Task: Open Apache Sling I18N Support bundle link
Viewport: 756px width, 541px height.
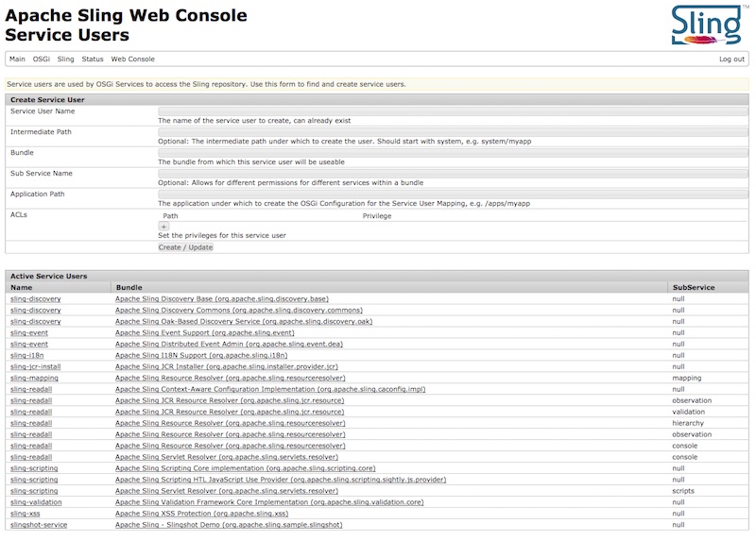Action: (201, 356)
